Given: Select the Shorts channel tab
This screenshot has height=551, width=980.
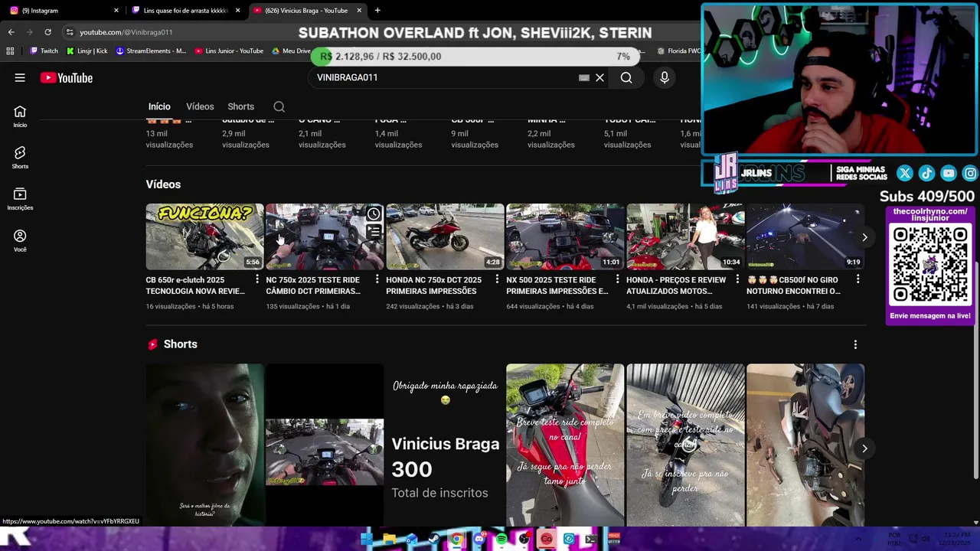Looking at the screenshot, I should tap(240, 106).
